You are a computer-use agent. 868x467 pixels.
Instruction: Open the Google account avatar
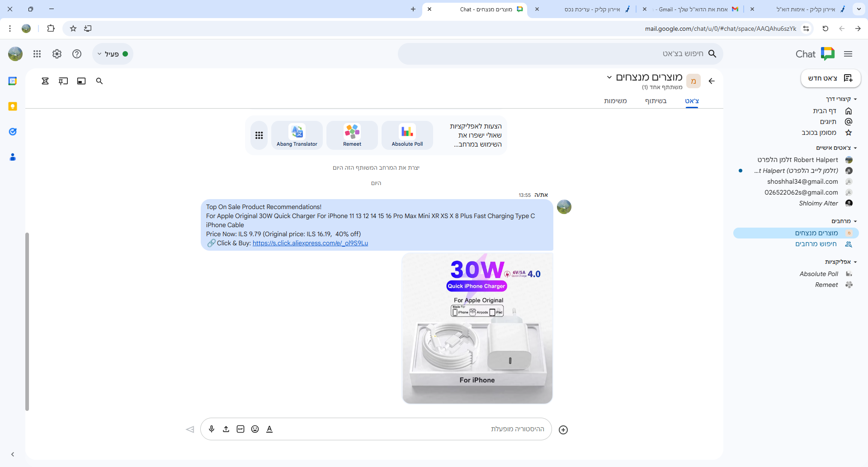15,54
